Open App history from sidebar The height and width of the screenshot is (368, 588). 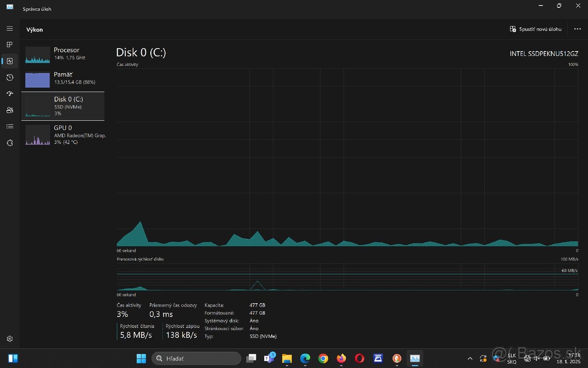(x=9, y=78)
